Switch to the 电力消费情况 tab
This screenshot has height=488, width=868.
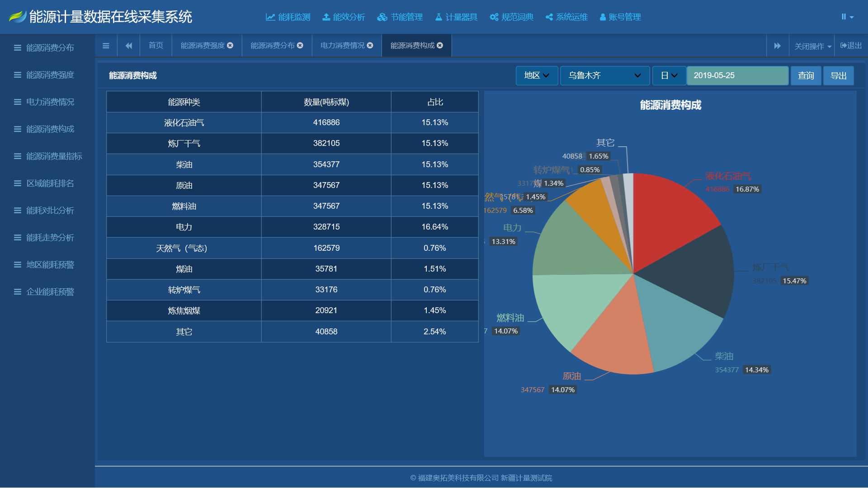tap(342, 45)
